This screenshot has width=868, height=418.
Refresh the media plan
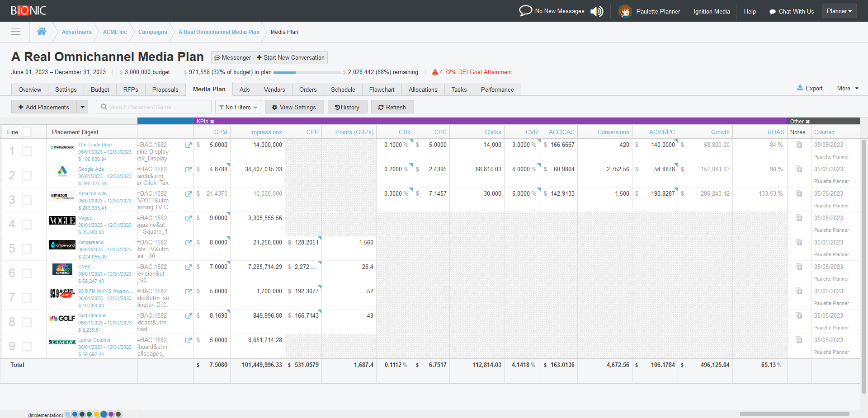[x=392, y=107]
